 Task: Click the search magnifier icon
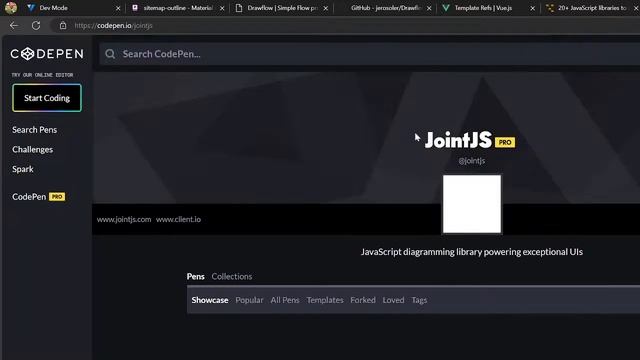coord(110,54)
